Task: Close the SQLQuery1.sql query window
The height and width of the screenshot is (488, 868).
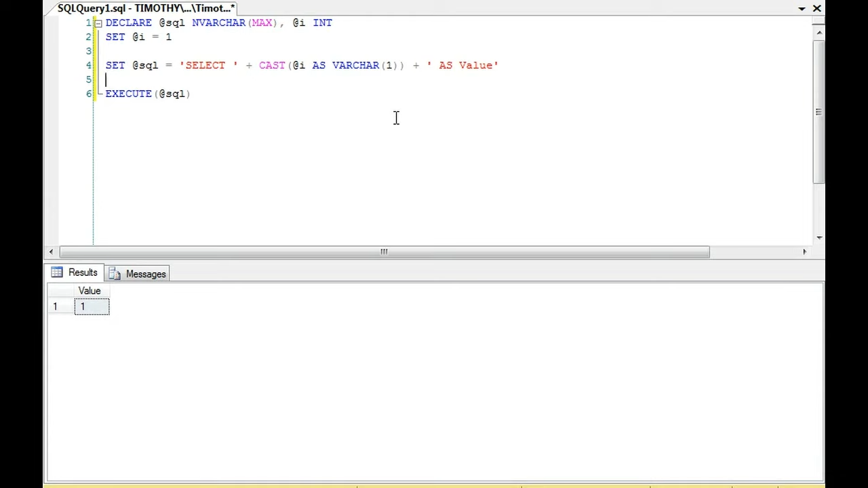Action: 816,8
